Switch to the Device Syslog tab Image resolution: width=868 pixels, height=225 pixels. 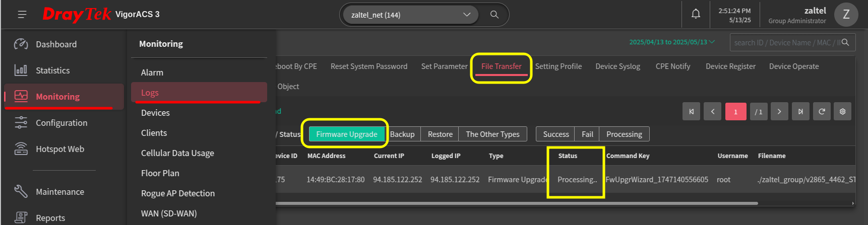(x=617, y=66)
